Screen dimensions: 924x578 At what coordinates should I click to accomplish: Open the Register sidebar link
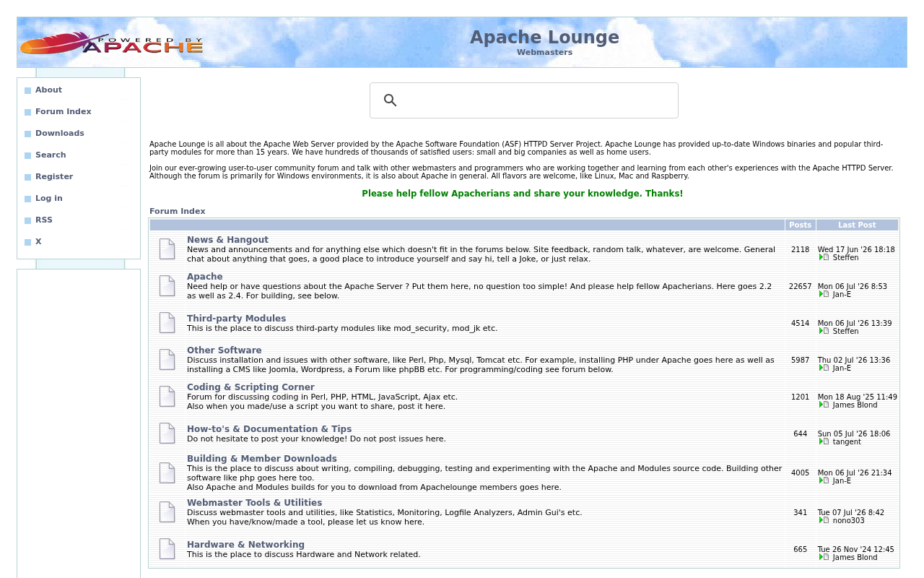[54, 177]
